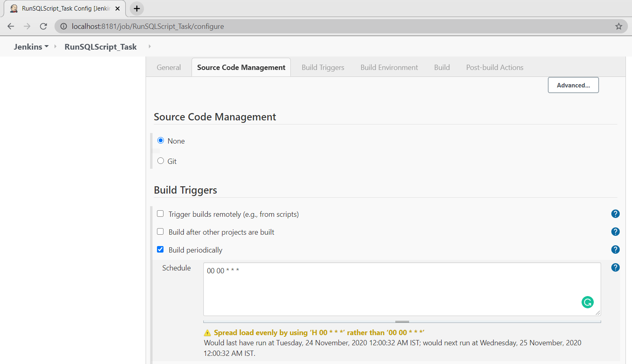Expand the Jenkins breadcrumb dropdown menu
The width and height of the screenshot is (632, 364).
tap(47, 46)
